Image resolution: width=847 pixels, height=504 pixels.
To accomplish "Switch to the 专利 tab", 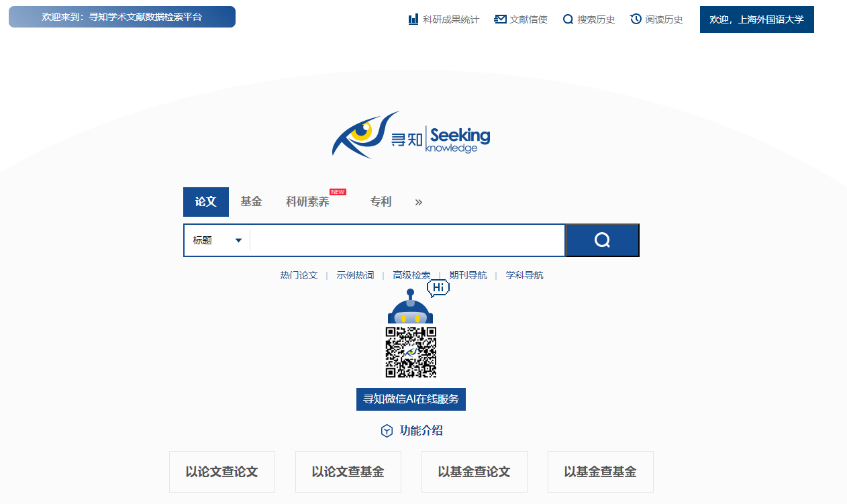I will pyautogui.click(x=381, y=202).
